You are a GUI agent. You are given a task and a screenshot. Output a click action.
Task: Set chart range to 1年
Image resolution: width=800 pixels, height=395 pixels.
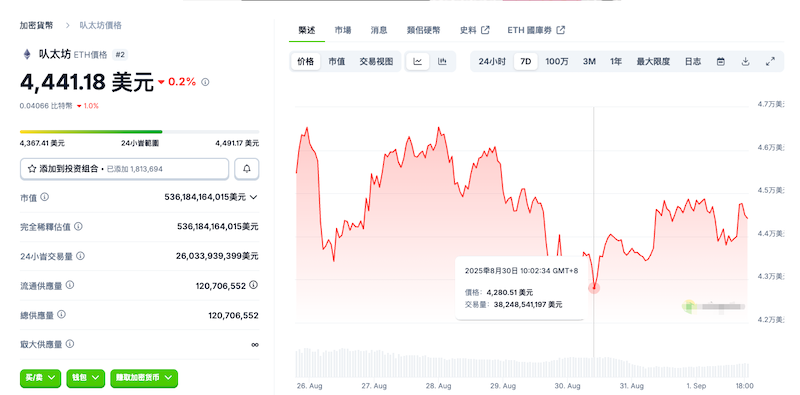click(616, 62)
